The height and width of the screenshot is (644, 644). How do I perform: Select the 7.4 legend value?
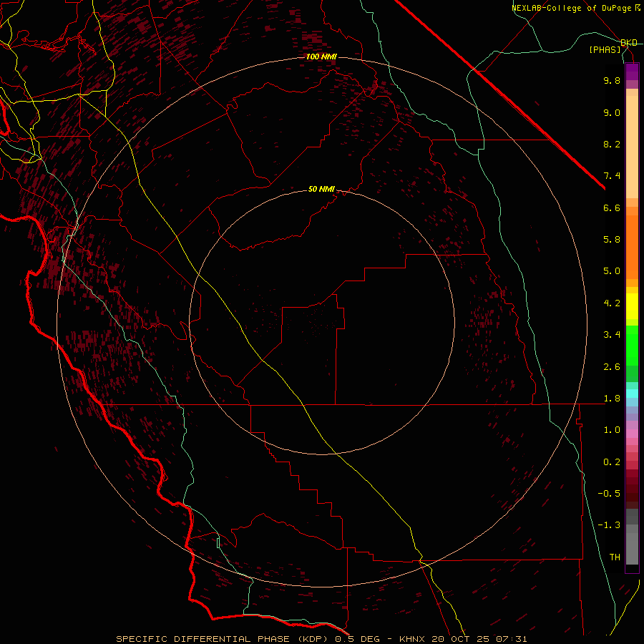click(612, 176)
